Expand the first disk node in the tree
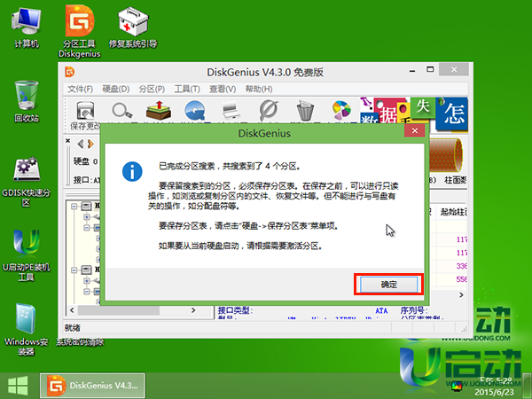 click(x=75, y=206)
